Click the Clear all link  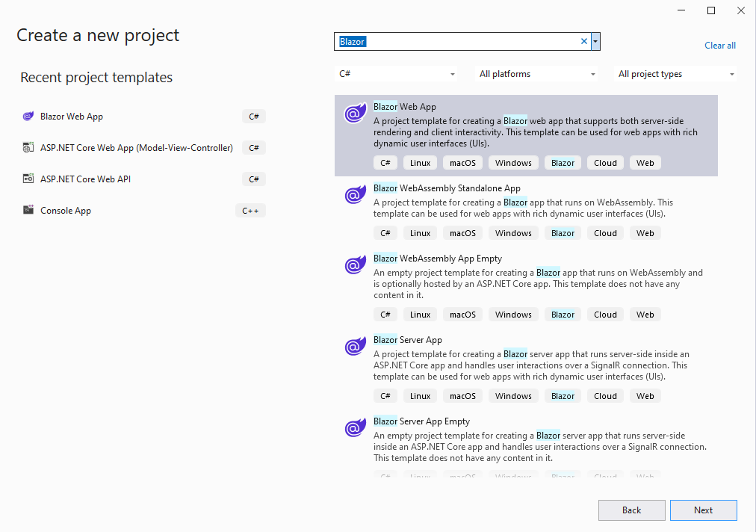click(x=720, y=46)
